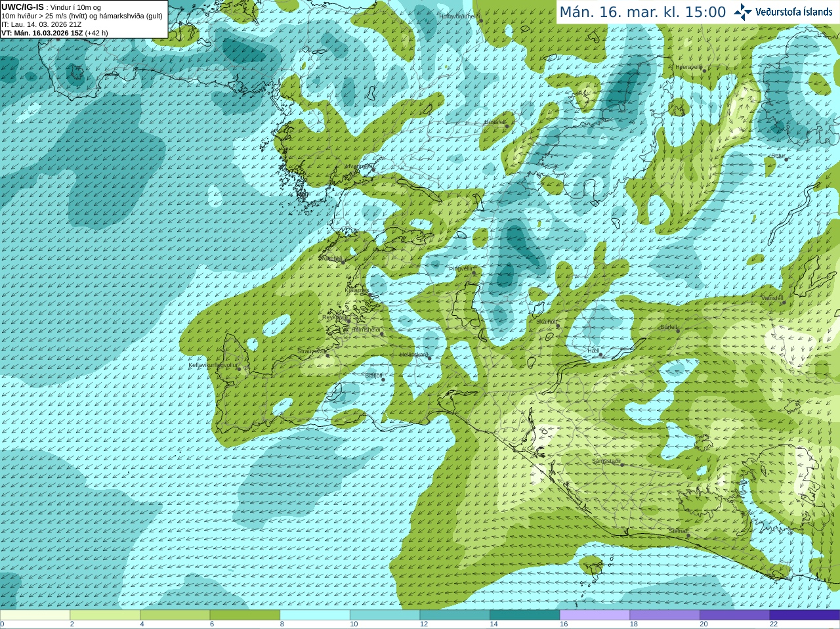Select the 10–12 m/s light teal legend swatch
This screenshot has height=629, width=840.
[385, 615]
